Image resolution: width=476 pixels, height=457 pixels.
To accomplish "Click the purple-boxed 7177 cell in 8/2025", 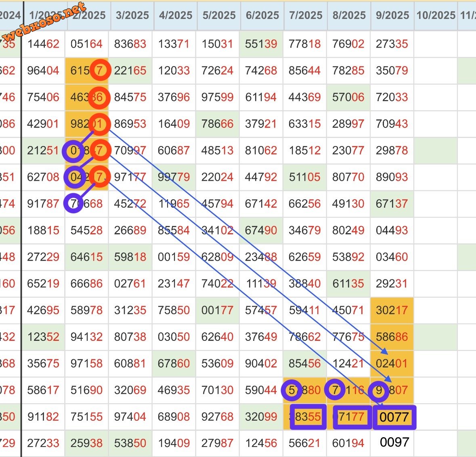I will click(350, 417).
